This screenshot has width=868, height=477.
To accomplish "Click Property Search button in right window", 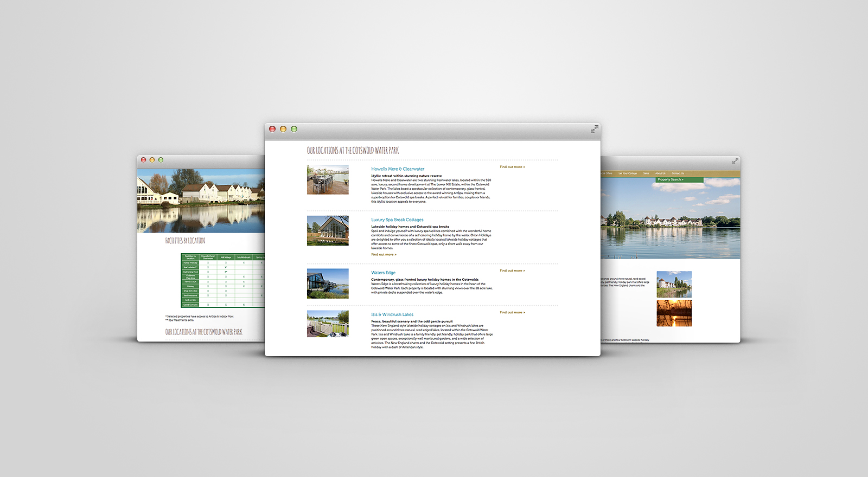I will coord(680,179).
